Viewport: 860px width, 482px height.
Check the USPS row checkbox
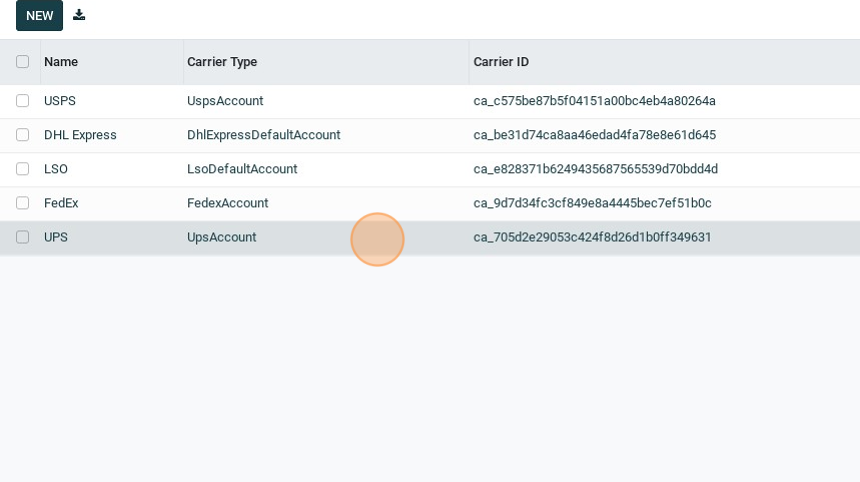(22, 101)
